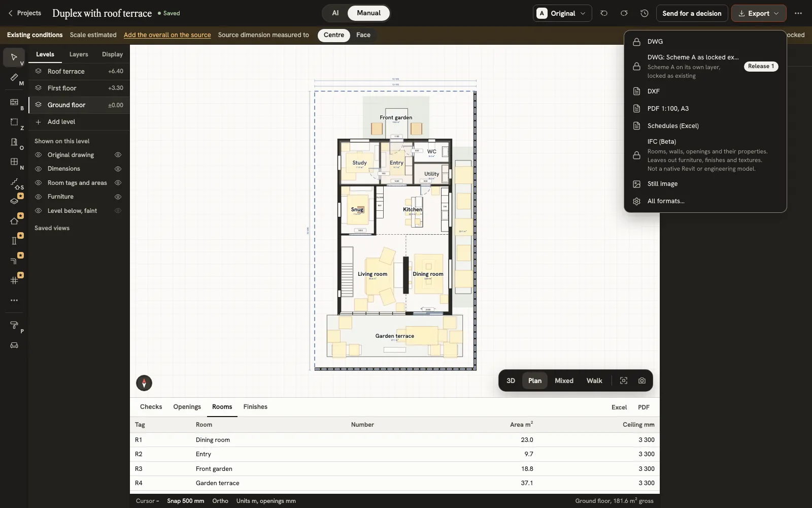Open the furniture sofa tool

coord(14,345)
